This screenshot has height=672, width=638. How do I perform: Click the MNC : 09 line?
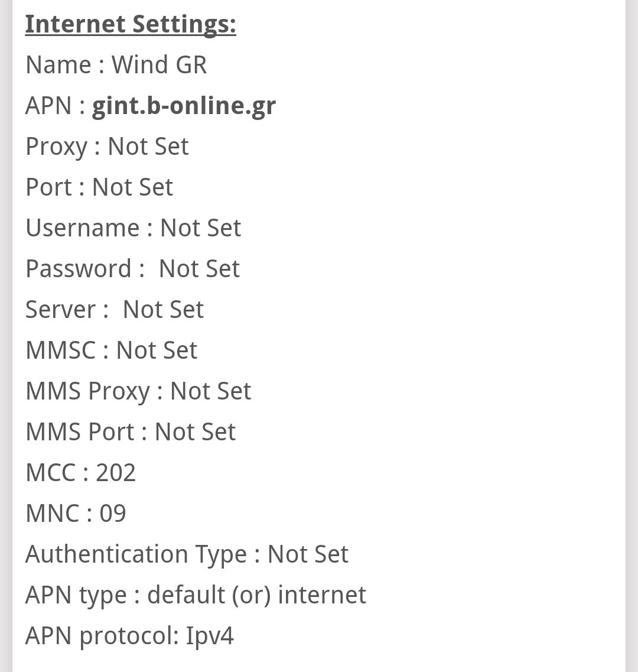click(x=76, y=514)
